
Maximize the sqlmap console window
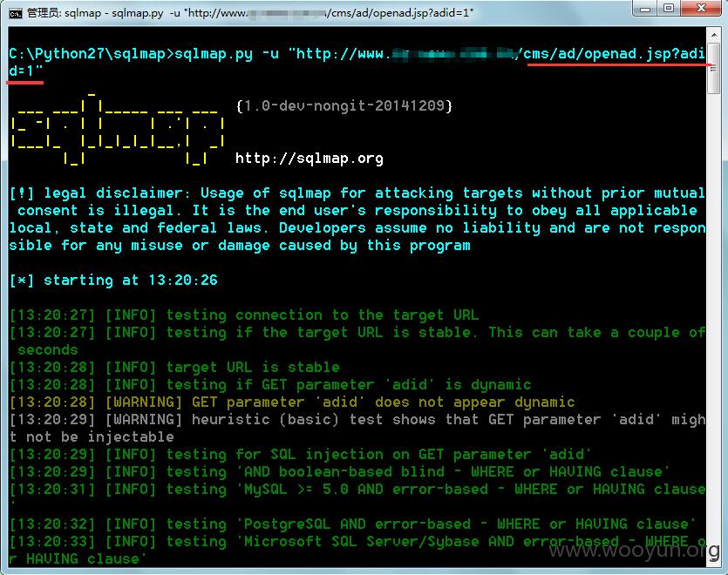pyautogui.click(x=669, y=8)
